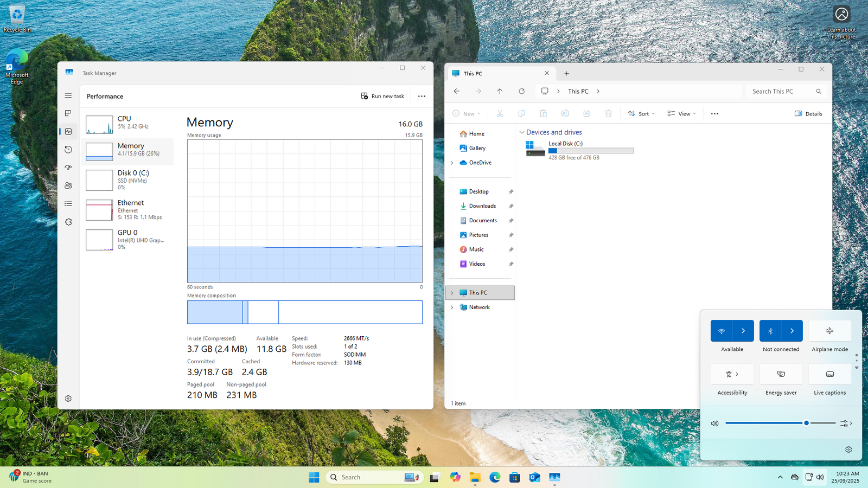Turn on Energy saver
The width and height of the screenshot is (868, 488).
[781, 374]
